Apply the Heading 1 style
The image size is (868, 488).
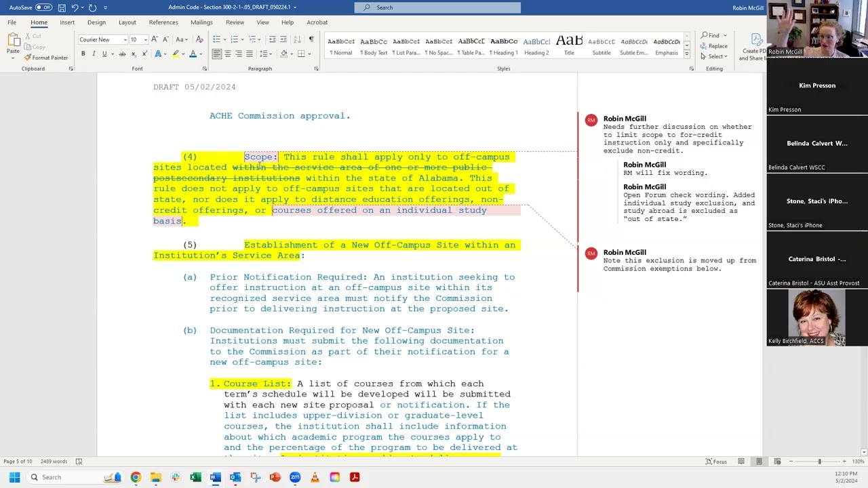click(504, 46)
